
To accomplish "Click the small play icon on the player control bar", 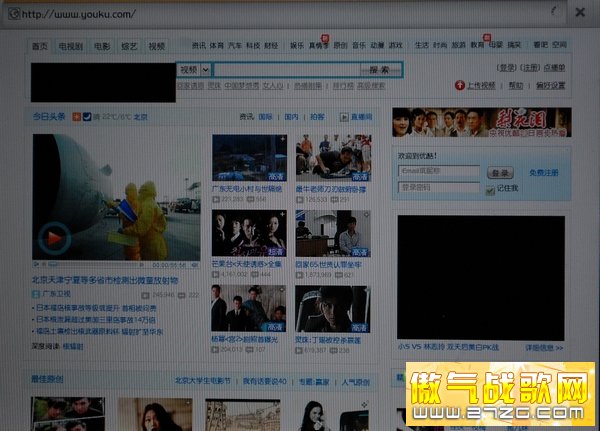I will [x=36, y=264].
